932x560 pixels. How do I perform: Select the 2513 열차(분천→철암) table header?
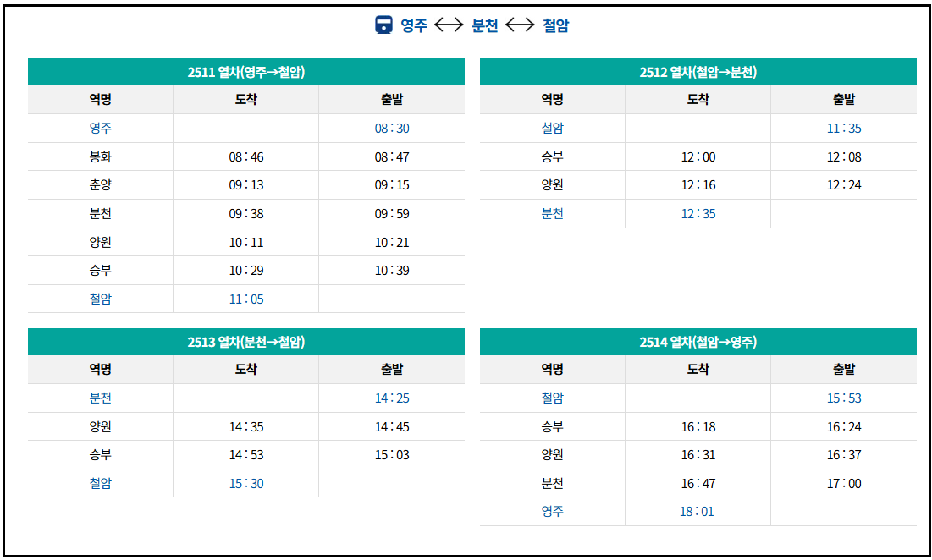pos(246,342)
